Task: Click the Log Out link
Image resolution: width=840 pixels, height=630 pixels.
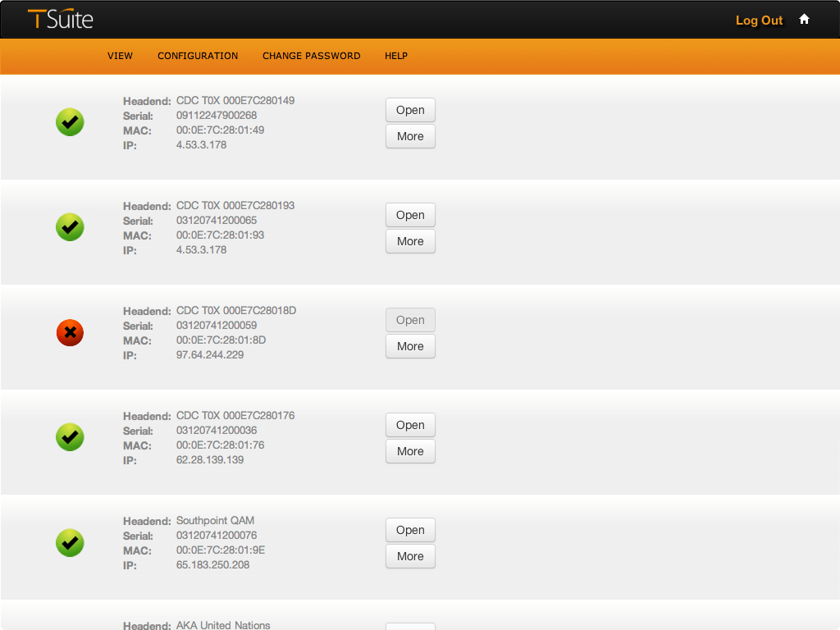Action: 759,21
